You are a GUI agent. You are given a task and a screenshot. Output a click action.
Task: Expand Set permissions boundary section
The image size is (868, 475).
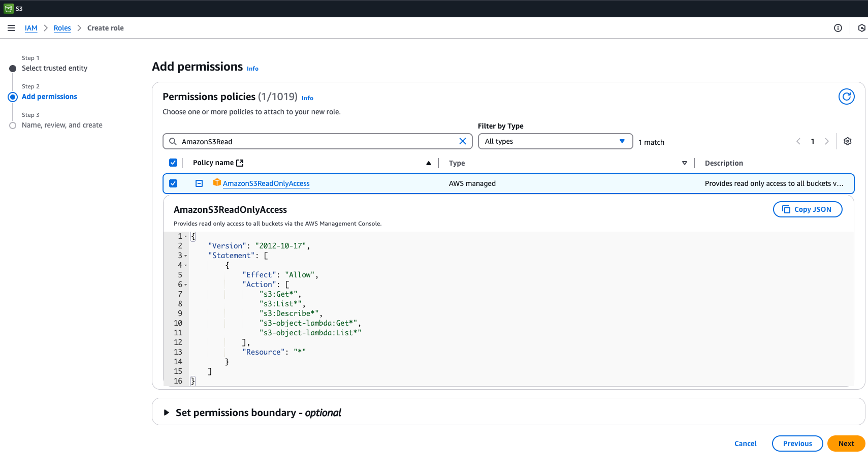166,413
